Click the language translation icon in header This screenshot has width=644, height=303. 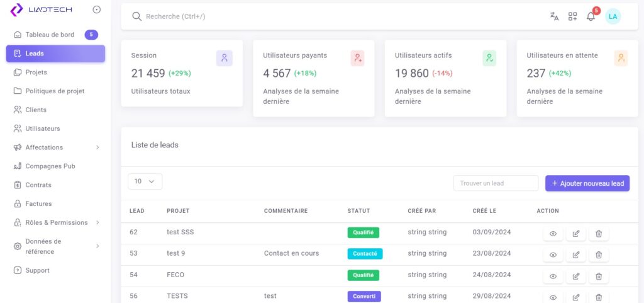pos(554,16)
